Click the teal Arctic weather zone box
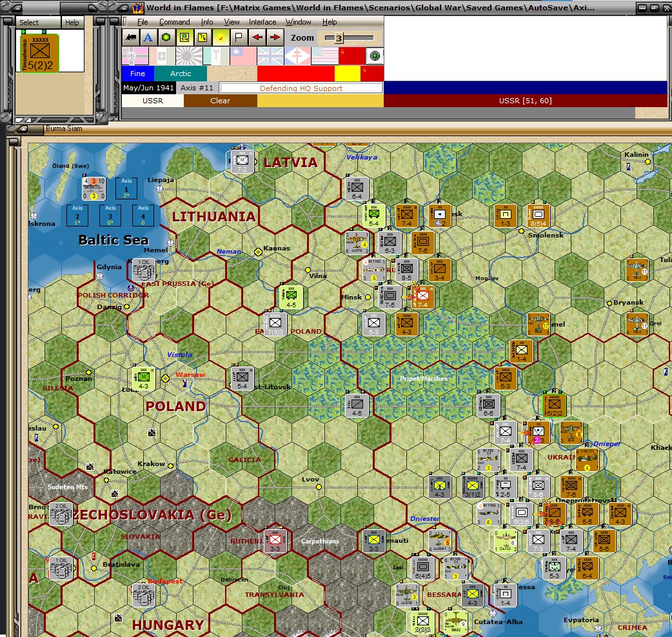Viewport: 672px width, 637px height. pyautogui.click(x=181, y=74)
